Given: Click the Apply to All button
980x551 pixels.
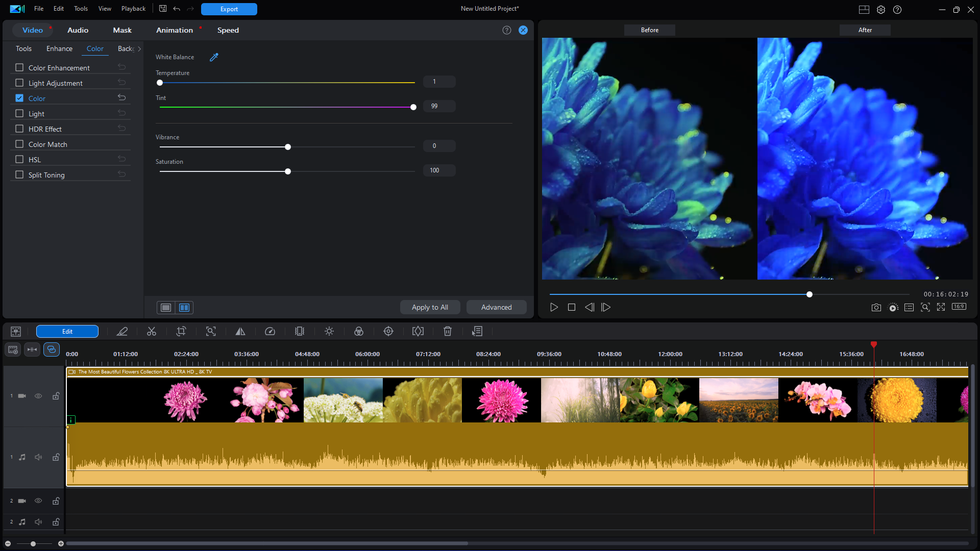Looking at the screenshot, I should [x=430, y=307].
